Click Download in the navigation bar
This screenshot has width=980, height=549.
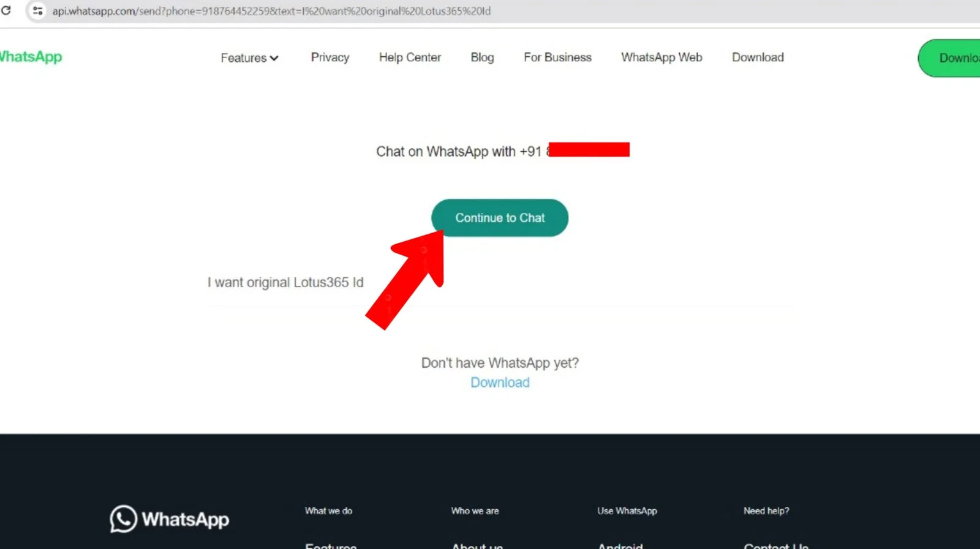point(758,58)
